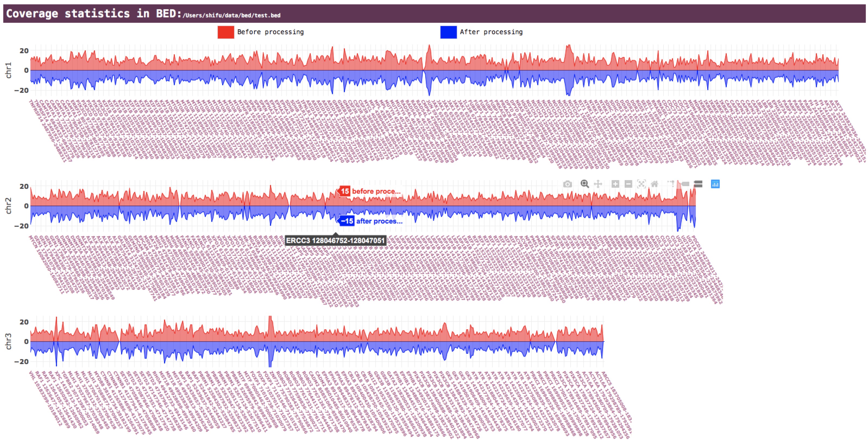This screenshot has width=868, height=440.
Task: Click the Autoscale expand icon
Action: click(641, 184)
